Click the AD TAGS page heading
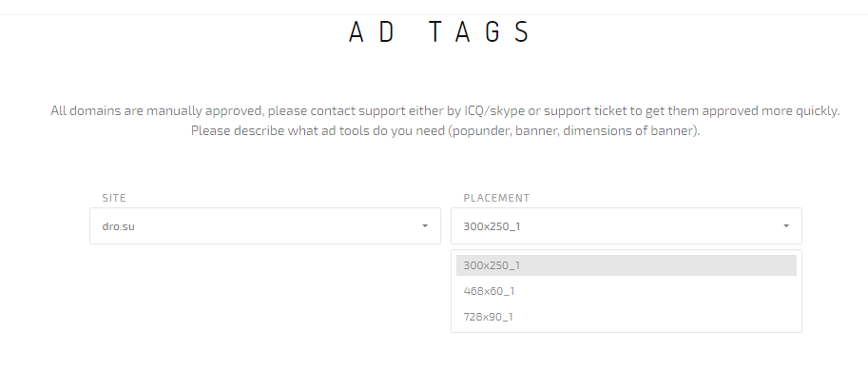The width and height of the screenshot is (868, 370). point(439,31)
